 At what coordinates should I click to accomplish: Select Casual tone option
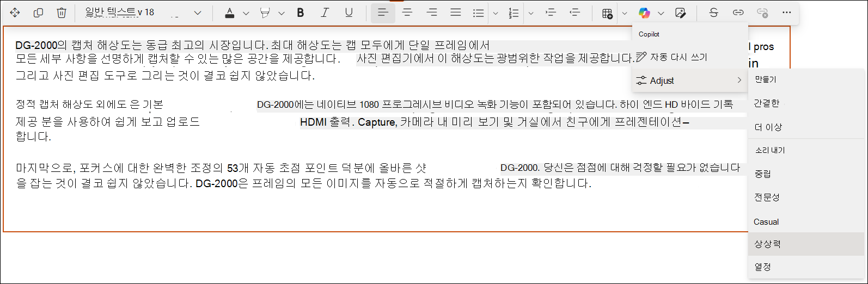(806, 221)
